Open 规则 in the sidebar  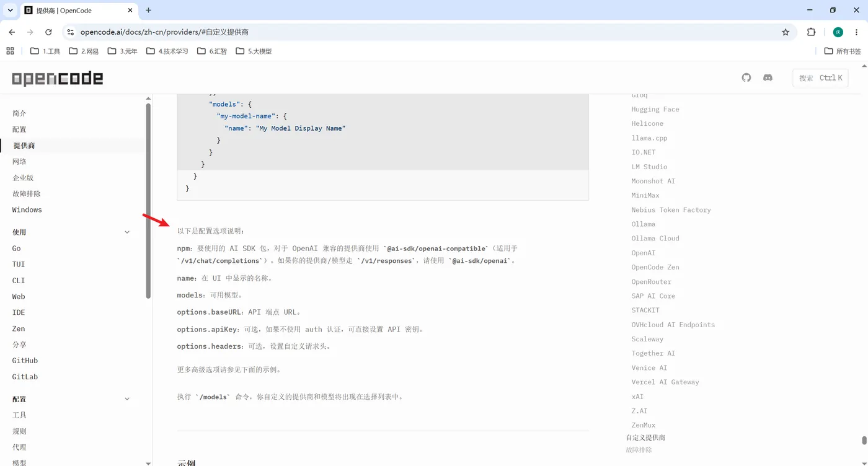(x=19, y=431)
